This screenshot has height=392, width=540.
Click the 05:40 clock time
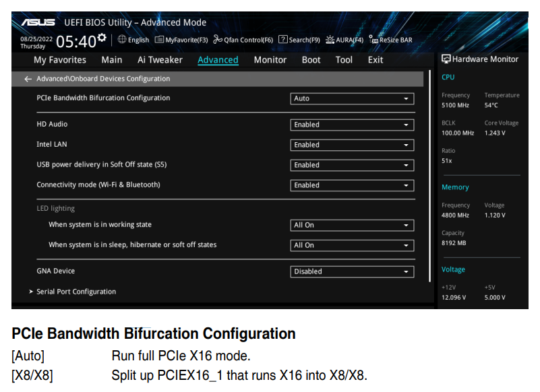(x=76, y=42)
